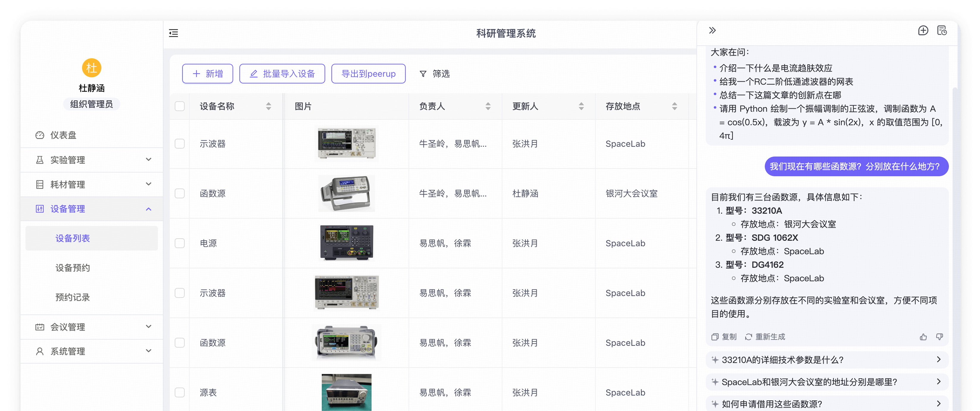Image resolution: width=980 pixels, height=411 pixels.
Task: Ask 介绍一下什么是电流趋肤效应
Action: click(776, 68)
